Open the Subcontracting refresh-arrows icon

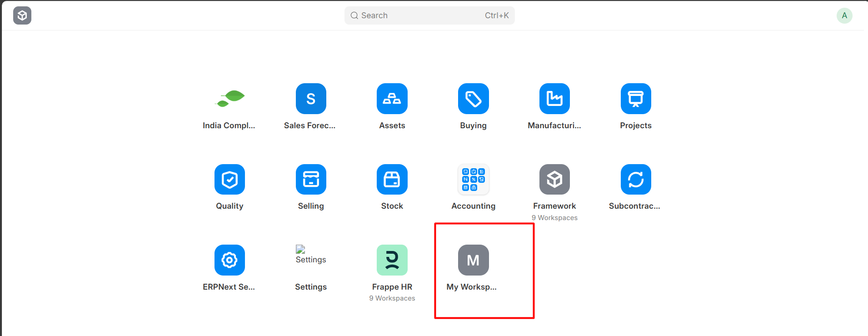(x=636, y=179)
